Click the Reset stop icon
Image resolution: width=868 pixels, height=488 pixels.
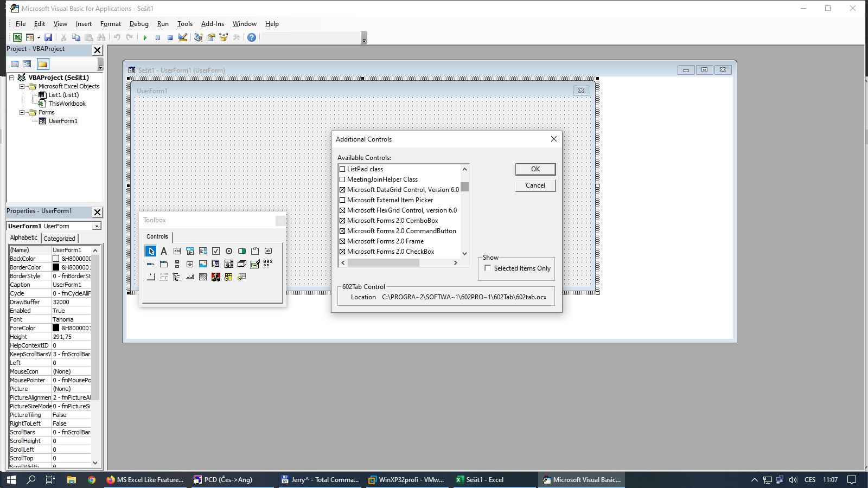[x=170, y=37]
